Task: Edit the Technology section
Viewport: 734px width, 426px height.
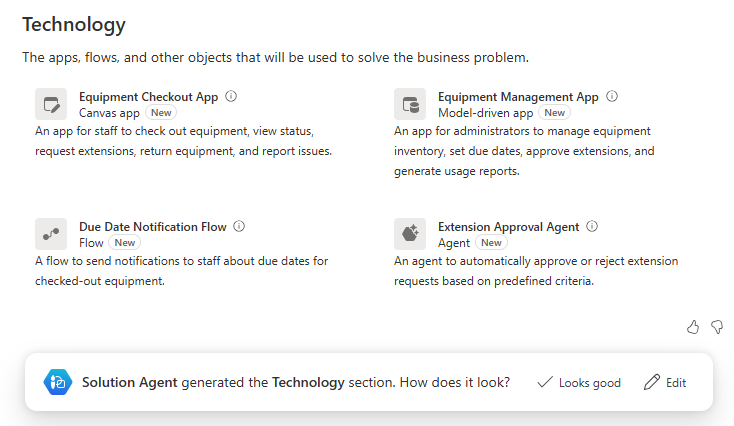Action: click(665, 382)
